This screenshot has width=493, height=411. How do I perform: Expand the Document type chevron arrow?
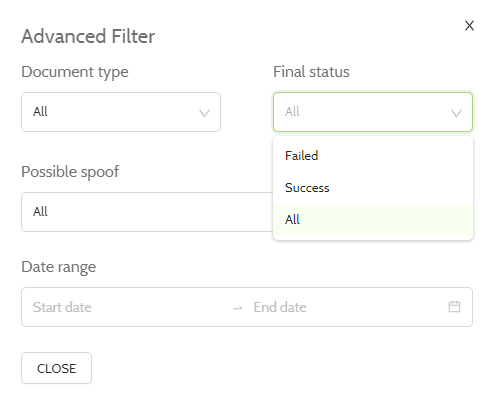pyautogui.click(x=204, y=113)
